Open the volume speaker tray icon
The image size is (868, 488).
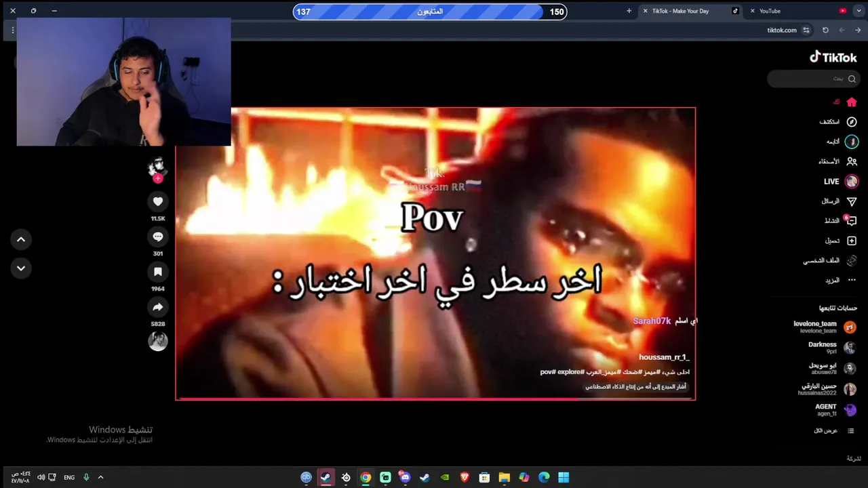click(41, 477)
